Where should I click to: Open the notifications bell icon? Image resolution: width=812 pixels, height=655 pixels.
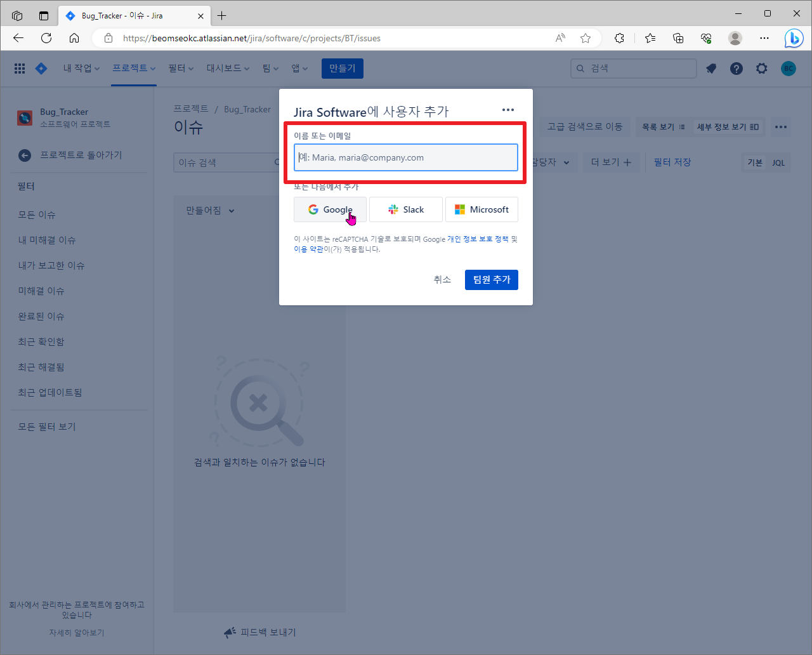tap(711, 69)
